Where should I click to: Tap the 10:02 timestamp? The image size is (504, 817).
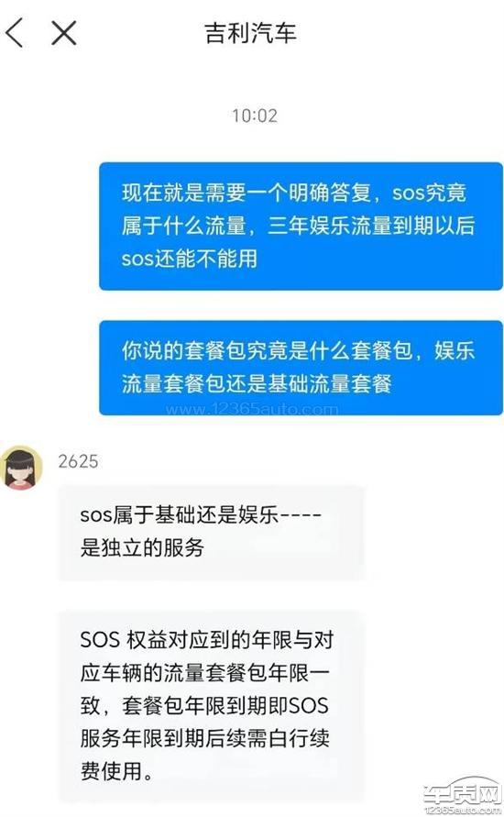pos(255,116)
